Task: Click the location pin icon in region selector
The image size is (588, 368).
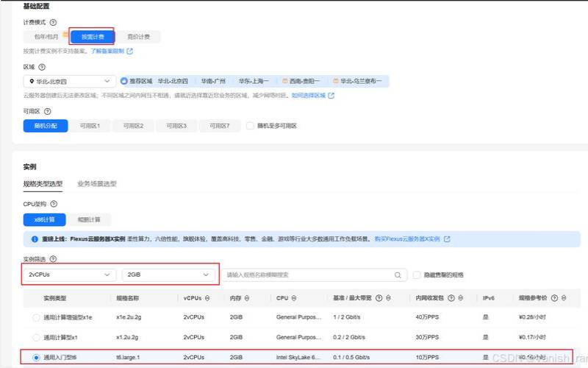Action: (32, 81)
